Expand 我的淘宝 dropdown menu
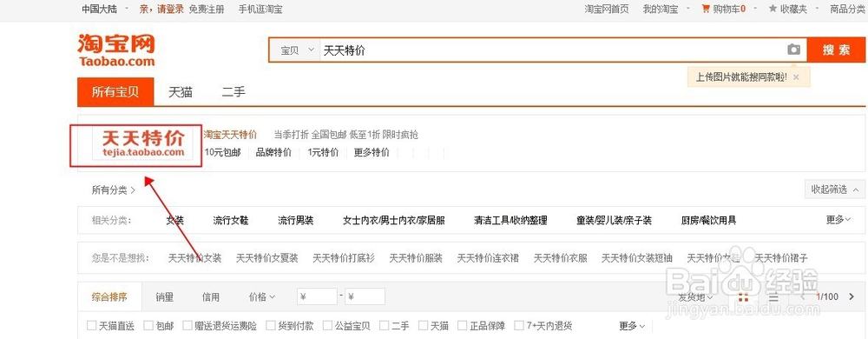 [666, 9]
